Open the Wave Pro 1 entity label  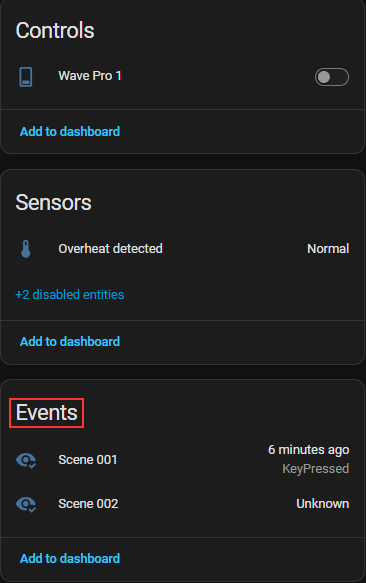coord(90,76)
